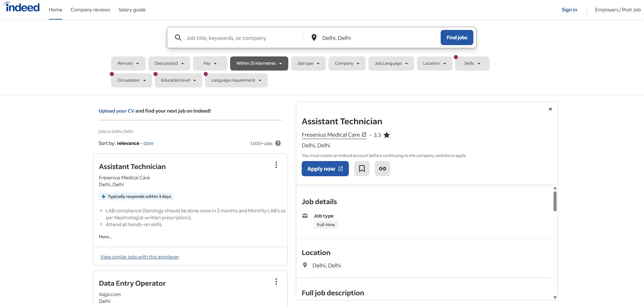Open the Date posted filter
Viewport: 644px width, 307px height.
(169, 63)
